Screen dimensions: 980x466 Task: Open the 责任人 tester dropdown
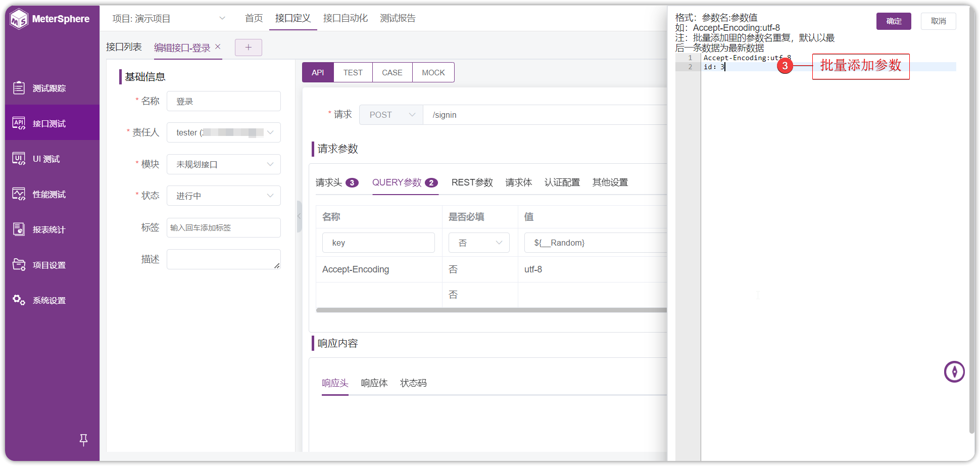click(x=224, y=132)
